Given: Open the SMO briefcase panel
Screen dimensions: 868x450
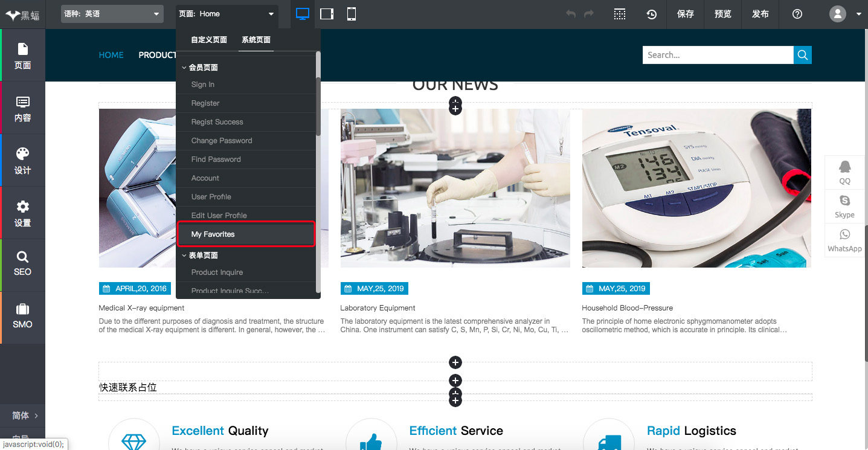Looking at the screenshot, I should [x=22, y=317].
